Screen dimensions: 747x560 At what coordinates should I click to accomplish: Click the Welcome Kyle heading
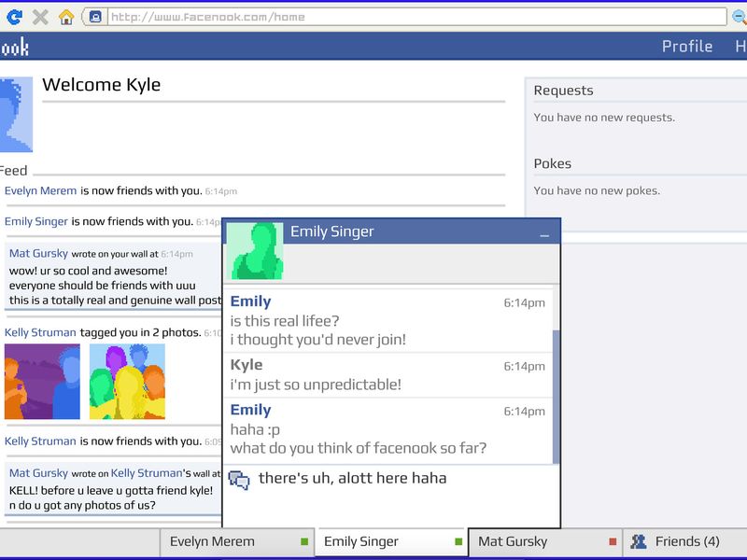[x=102, y=85]
